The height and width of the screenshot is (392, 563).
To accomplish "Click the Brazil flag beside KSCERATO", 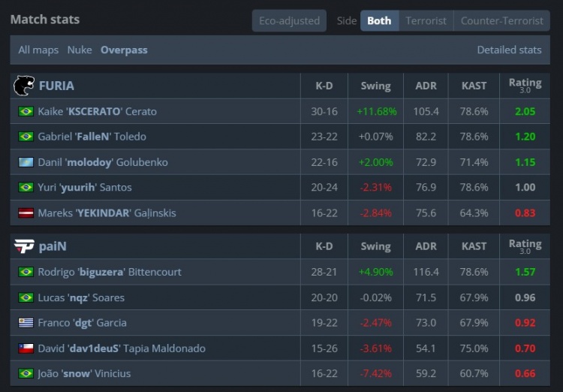I will 26,111.
